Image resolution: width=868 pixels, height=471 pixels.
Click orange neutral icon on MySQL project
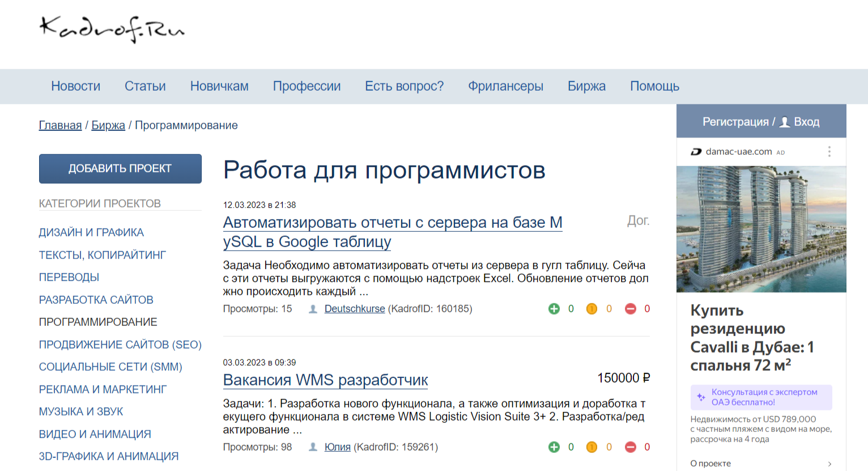coord(592,309)
